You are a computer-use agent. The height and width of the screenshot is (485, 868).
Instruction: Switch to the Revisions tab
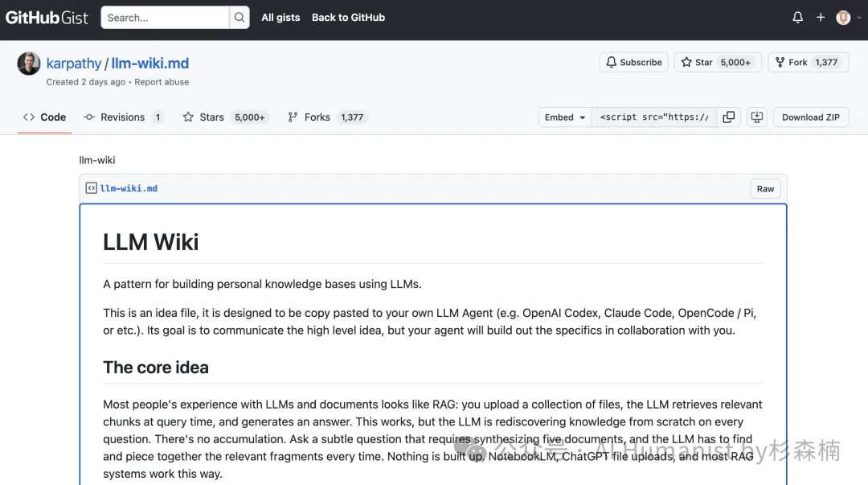point(122,117)
